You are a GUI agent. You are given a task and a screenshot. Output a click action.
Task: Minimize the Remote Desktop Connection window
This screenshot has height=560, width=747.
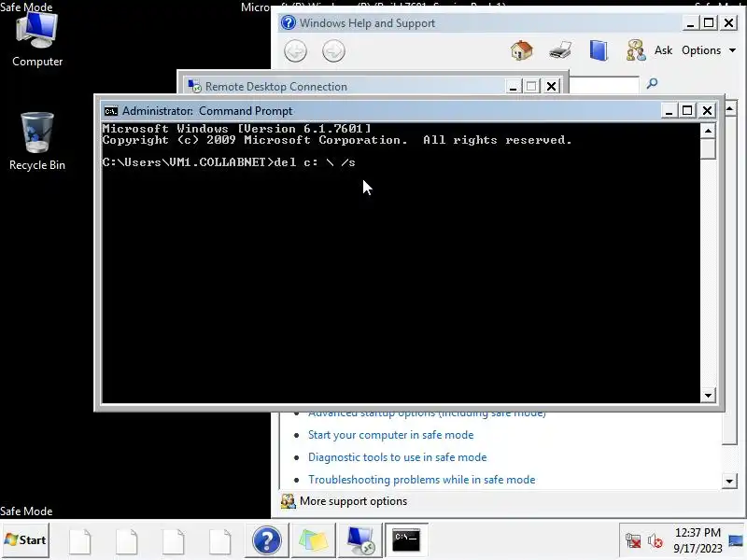pos(513,86)
